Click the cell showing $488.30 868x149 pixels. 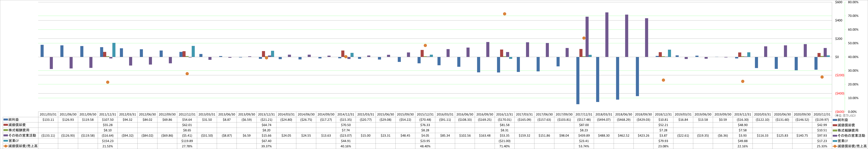[x=604, y=136]
